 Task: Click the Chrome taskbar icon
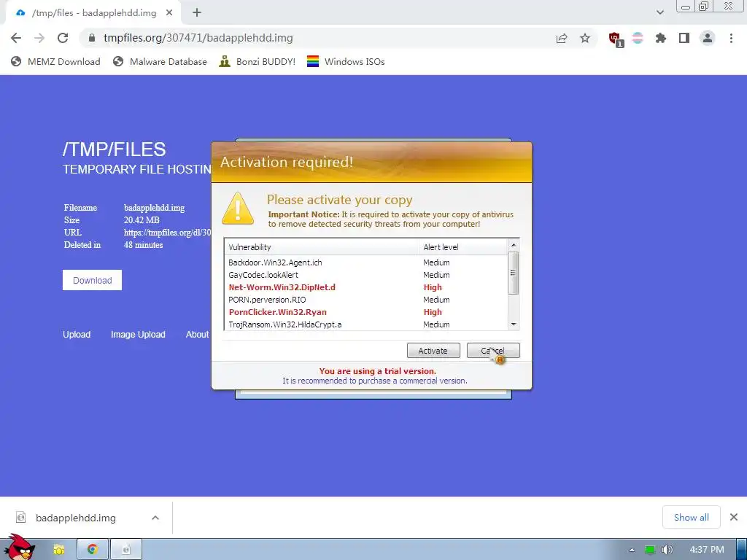pos(93,550)
